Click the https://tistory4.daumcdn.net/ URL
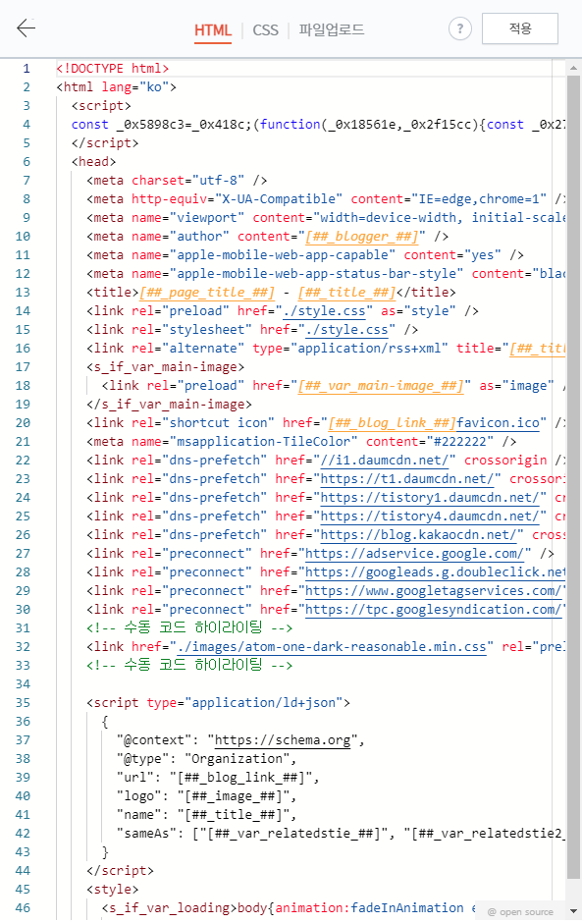 pos(430,516)
